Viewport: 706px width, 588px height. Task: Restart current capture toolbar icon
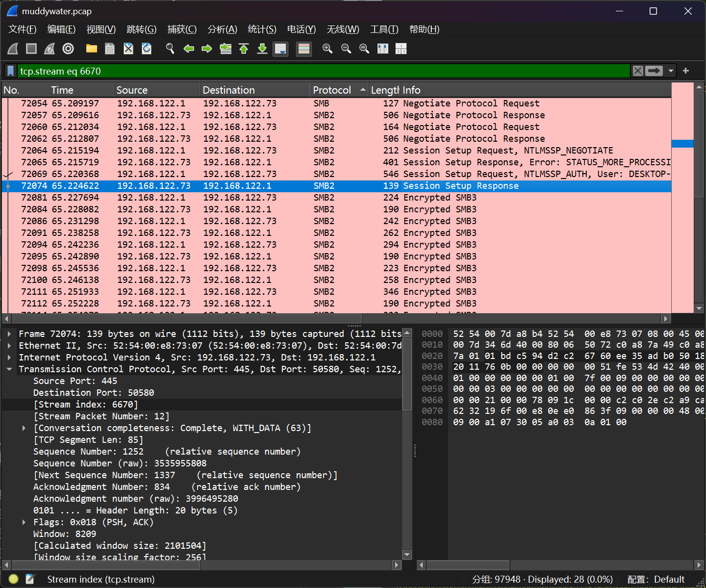50,49
